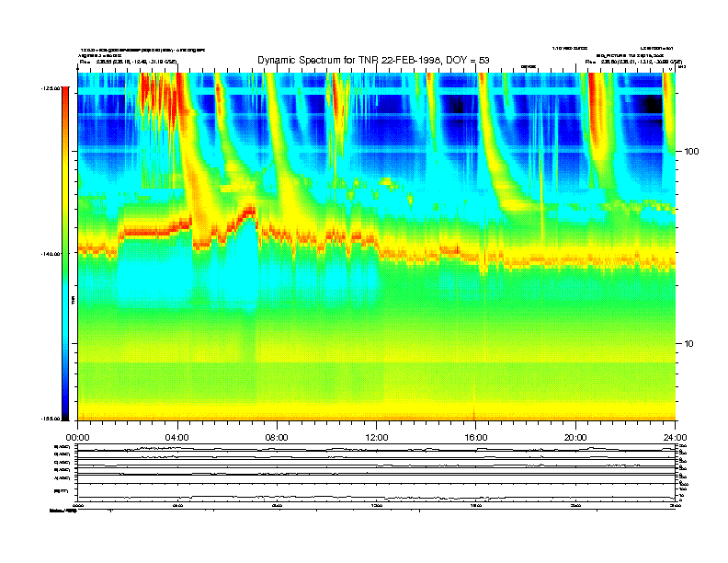Click the '08:00' time axis label
The image size is (728, 563).
[278, 438]
